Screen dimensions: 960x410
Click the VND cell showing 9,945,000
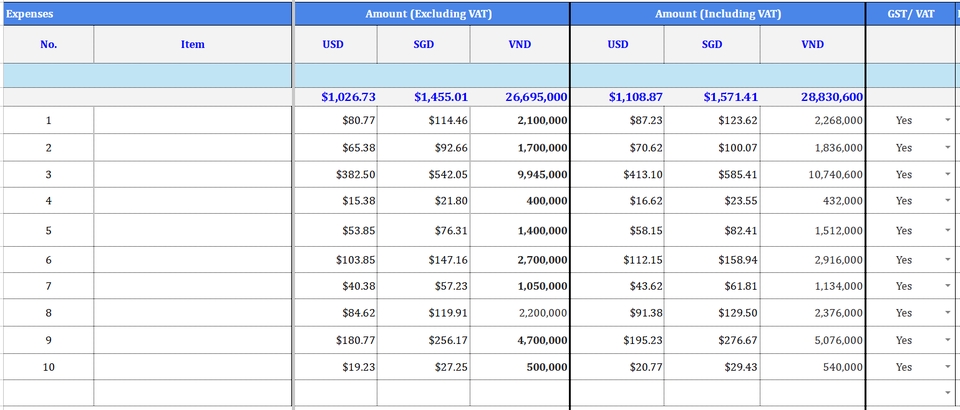point(520,174)
